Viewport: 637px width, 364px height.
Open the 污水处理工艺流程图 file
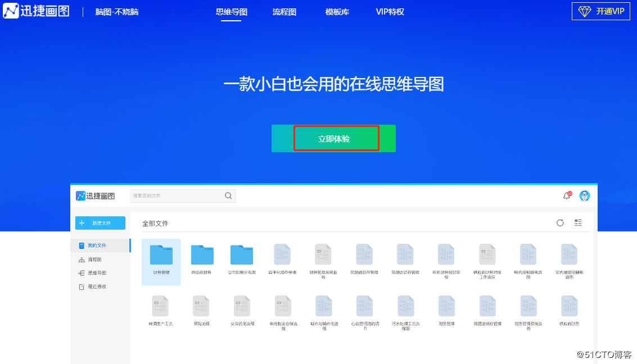point(406,313)
